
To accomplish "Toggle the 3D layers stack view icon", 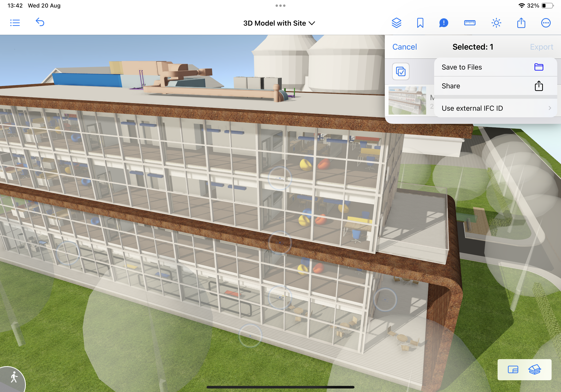I will 535,369.
